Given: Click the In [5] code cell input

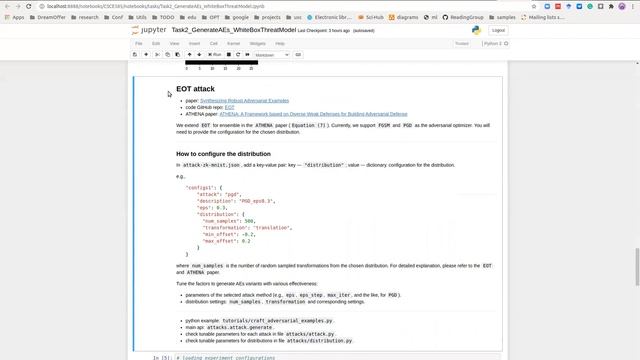Looking at the screenshot, I should tap(337, 358).
